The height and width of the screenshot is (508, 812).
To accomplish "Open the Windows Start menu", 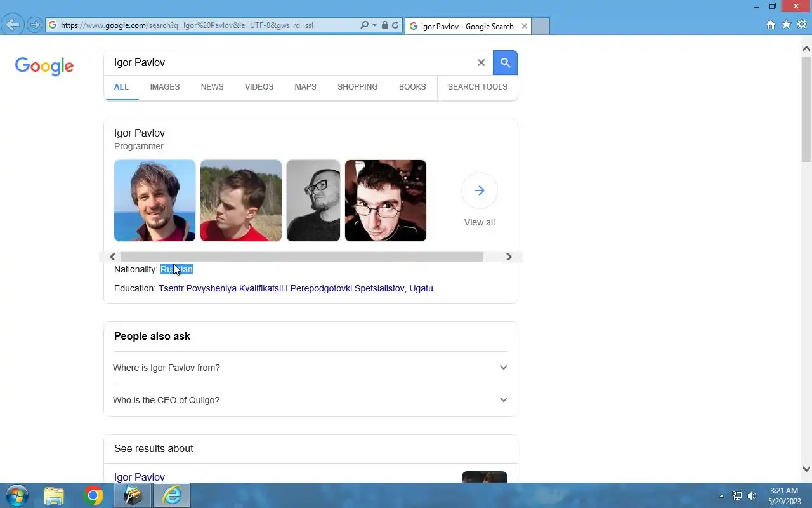I will [17, 495].
